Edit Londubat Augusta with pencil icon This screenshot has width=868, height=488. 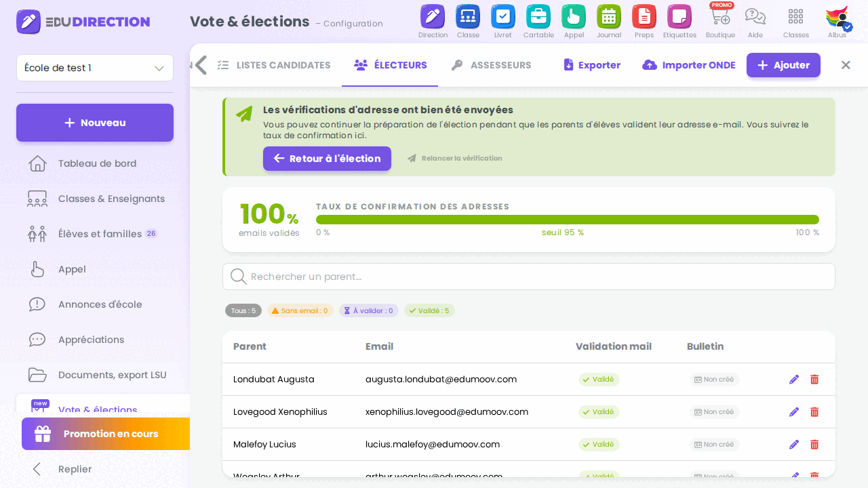(794, 380)
